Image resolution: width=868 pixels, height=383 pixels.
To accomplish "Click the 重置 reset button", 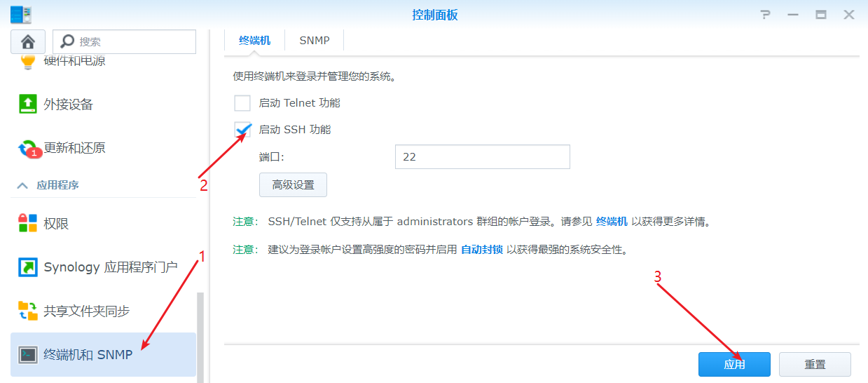I will coord(815,365).
